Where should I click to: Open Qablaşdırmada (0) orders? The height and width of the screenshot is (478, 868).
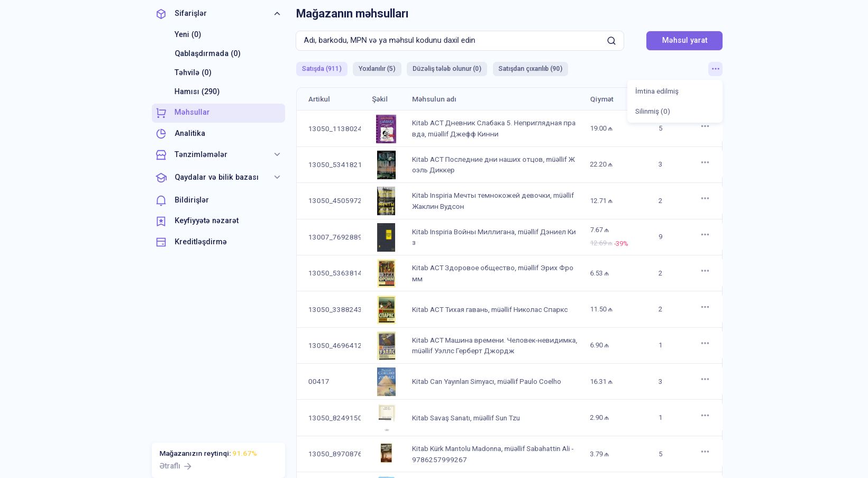pyautogui.click(x=207, y=53)
